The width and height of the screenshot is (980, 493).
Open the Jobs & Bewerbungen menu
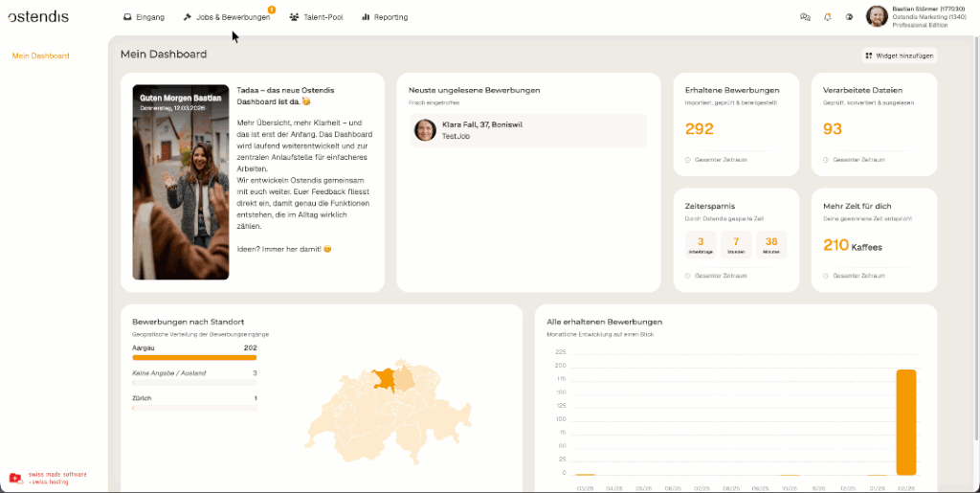pyautogui.click(x=227, y=17)
